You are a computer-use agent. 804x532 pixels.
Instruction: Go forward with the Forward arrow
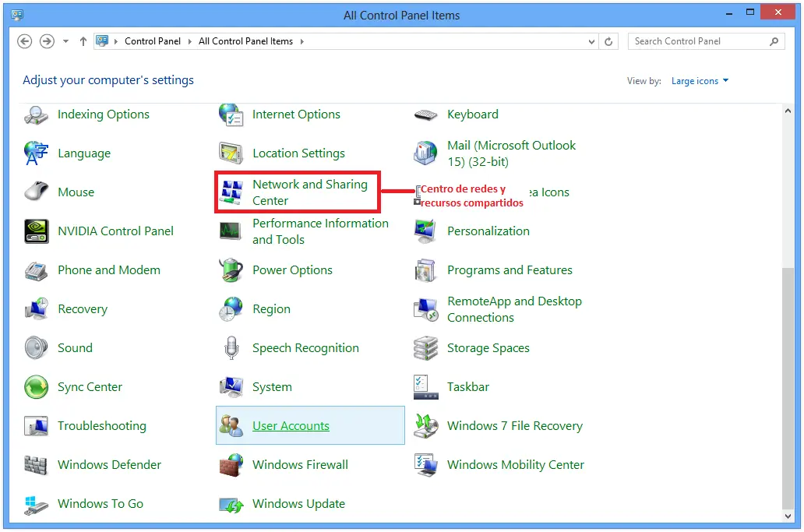(48, 41)
